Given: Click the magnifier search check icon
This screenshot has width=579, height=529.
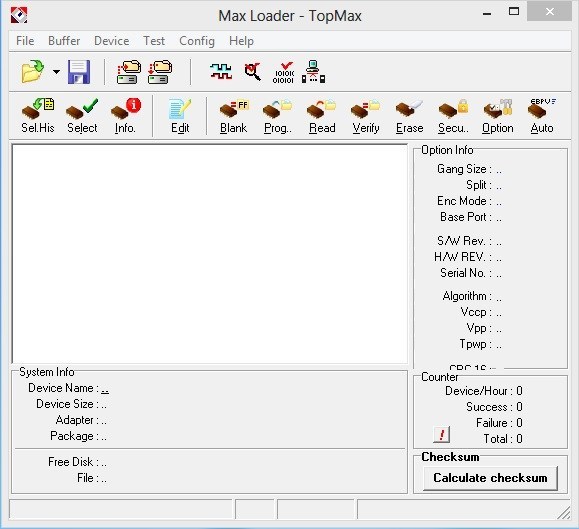Looking at the screenshot, I should click(x=253, y=71).
